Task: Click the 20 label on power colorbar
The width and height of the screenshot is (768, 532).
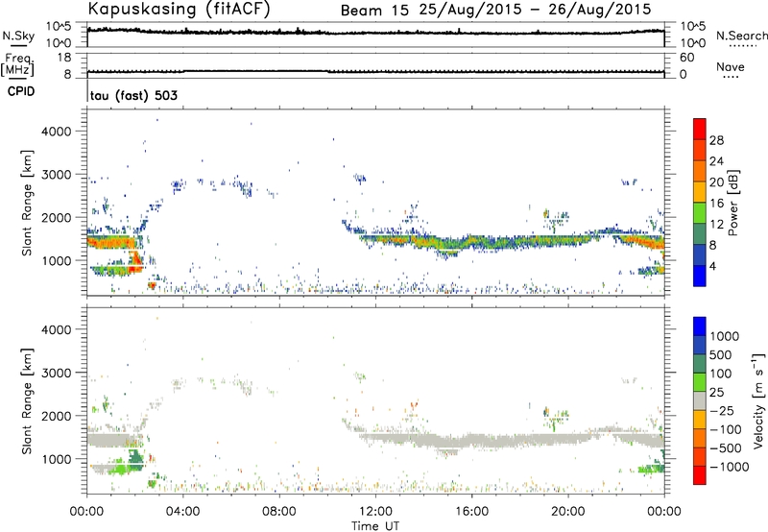Action: pos(716,182)
